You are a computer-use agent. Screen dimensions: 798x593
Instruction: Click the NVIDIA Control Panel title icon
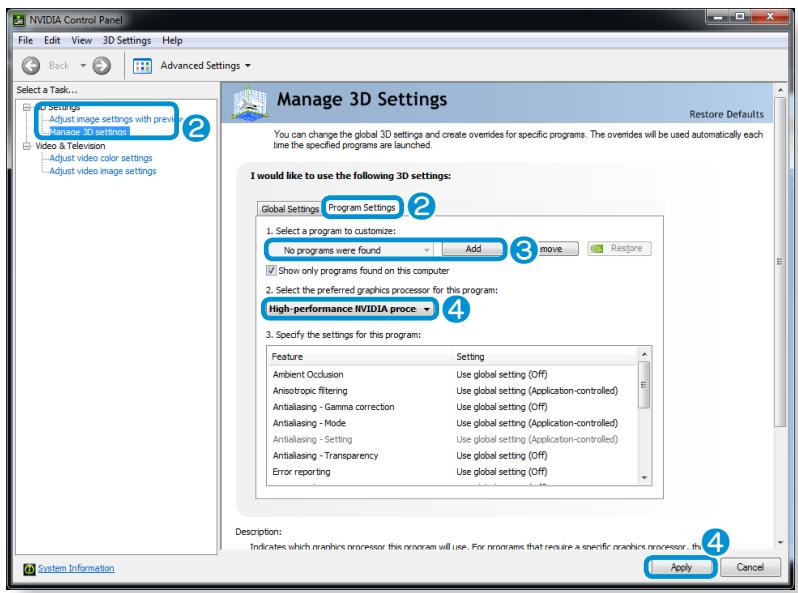19,20
